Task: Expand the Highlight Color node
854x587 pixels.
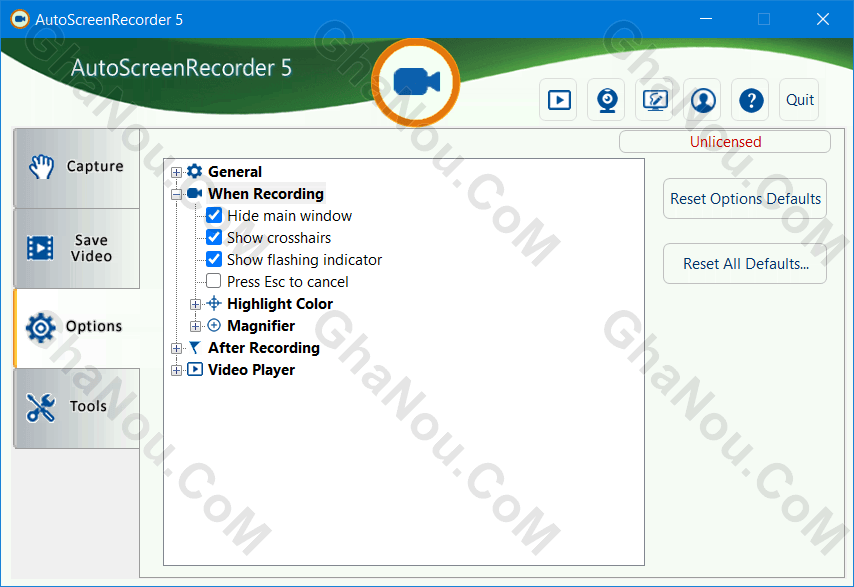Action: tap(196, 304)
